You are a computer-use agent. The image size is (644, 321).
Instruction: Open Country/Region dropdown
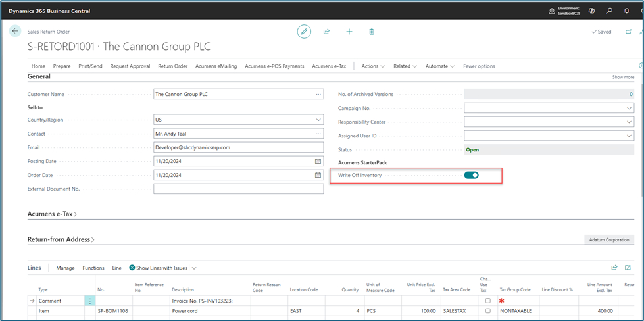(x=318, y=120)
